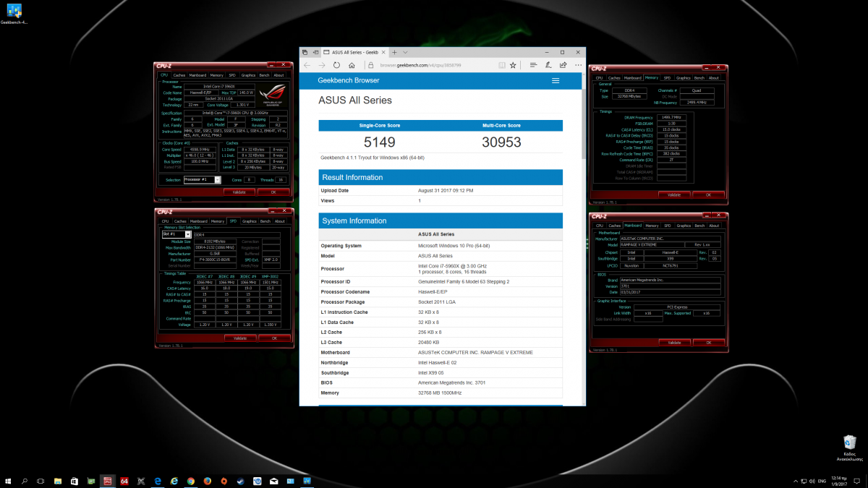Click the ENG language indicator
Screen dimensions: 868x488
[822, 481]
